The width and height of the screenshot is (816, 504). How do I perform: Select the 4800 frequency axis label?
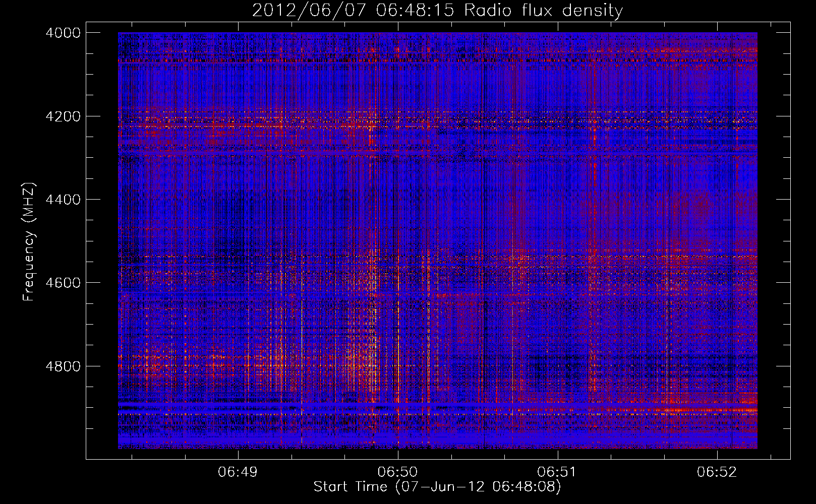tap(63, 366)
